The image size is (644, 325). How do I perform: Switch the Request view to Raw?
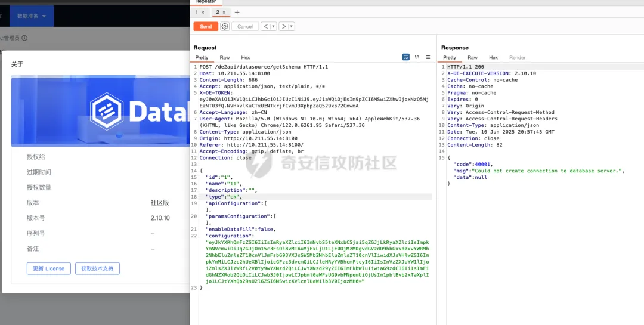(225, 57)
